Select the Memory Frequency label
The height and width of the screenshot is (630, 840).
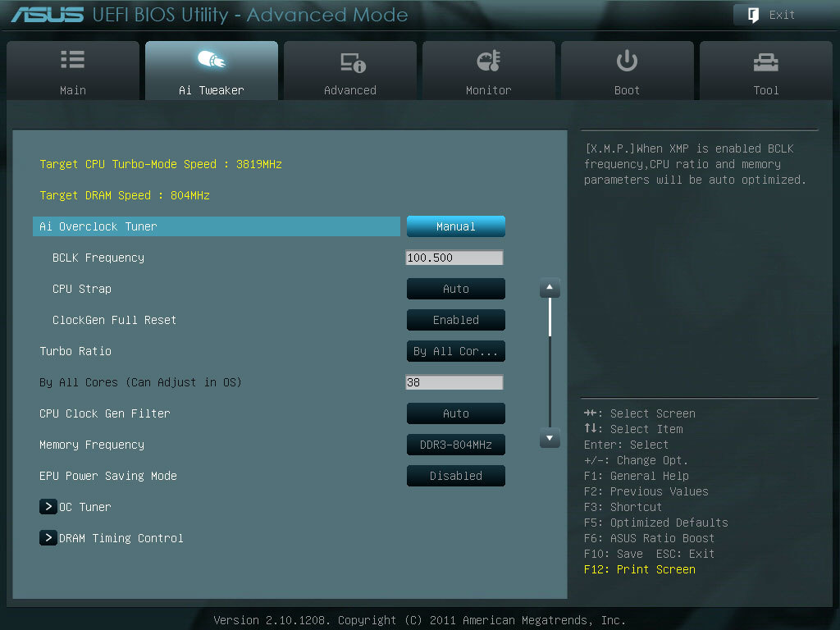[92, 445]
